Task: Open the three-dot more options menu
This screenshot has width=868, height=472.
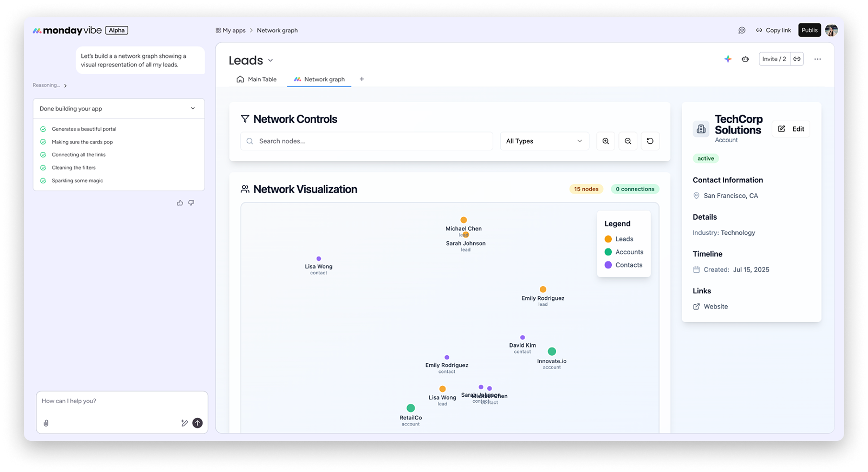Action: 817,59
